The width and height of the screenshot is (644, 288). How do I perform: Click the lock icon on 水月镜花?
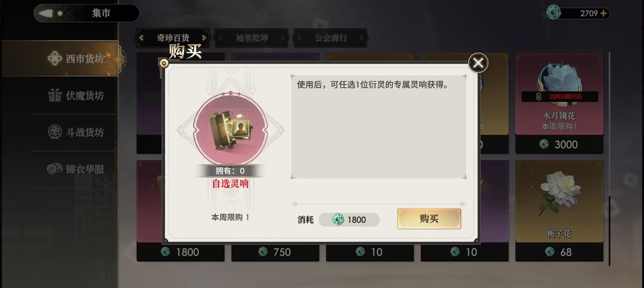tap(539, 97)
